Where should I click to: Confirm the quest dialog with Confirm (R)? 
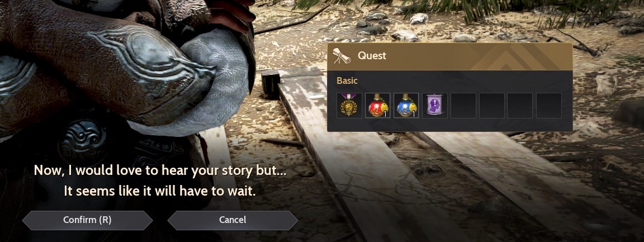tap(87, 220)
